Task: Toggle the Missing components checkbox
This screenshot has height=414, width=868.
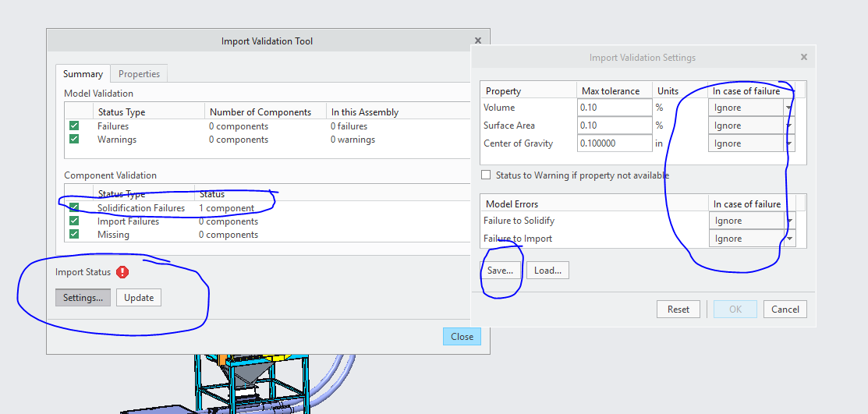Action: point(74,235)
